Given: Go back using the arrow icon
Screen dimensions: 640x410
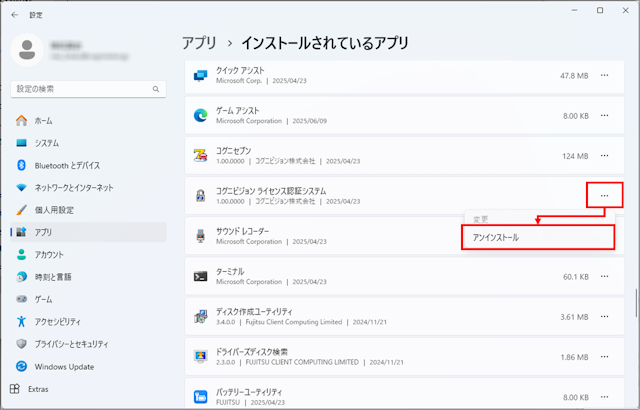Looking at the screenshot, I should click(15, 15).
